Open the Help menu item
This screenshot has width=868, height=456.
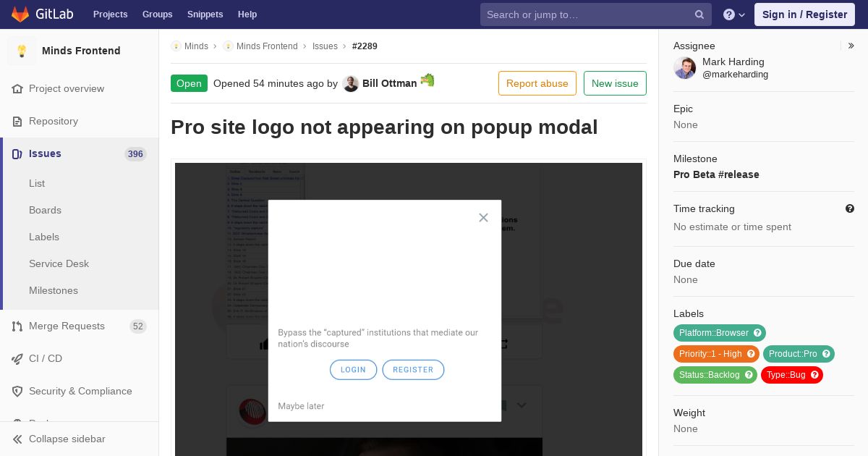pyautogui.click(x=247, y=14)
